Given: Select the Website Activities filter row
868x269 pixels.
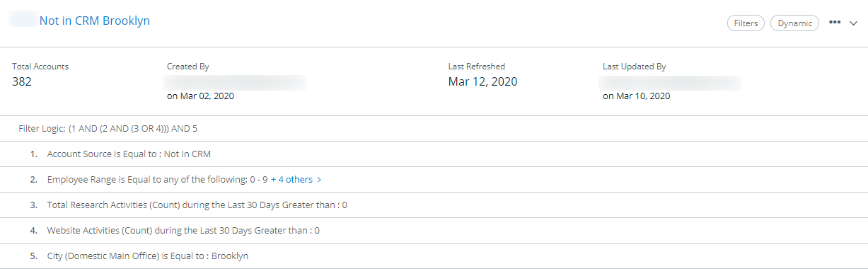Looking at the screenshot, I should 434,231.
